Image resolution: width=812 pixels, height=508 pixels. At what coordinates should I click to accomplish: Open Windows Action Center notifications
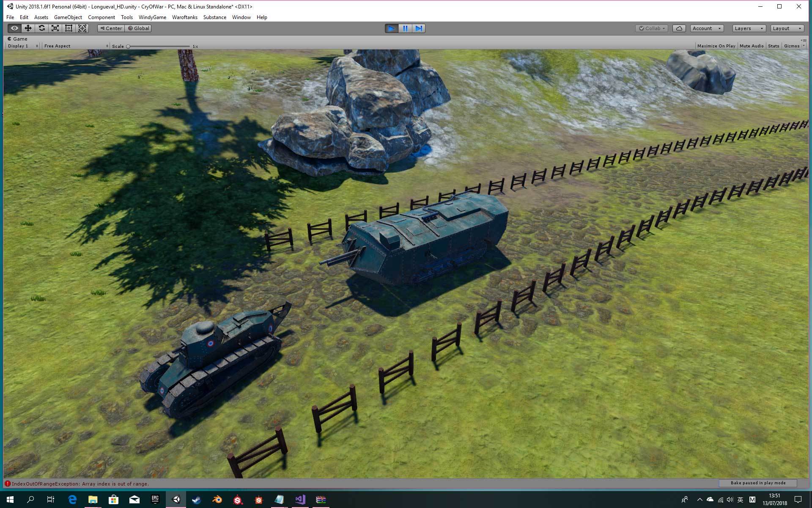[x=798, y=500]
